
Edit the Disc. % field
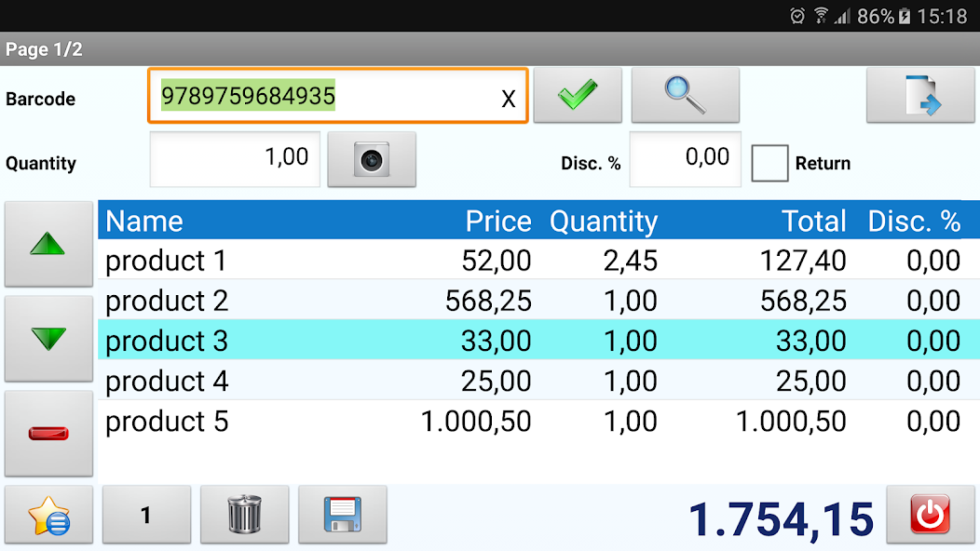685,159
